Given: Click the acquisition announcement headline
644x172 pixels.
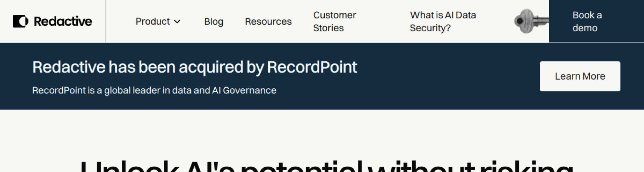Looking at the screenshot, I should click(195, 67).
